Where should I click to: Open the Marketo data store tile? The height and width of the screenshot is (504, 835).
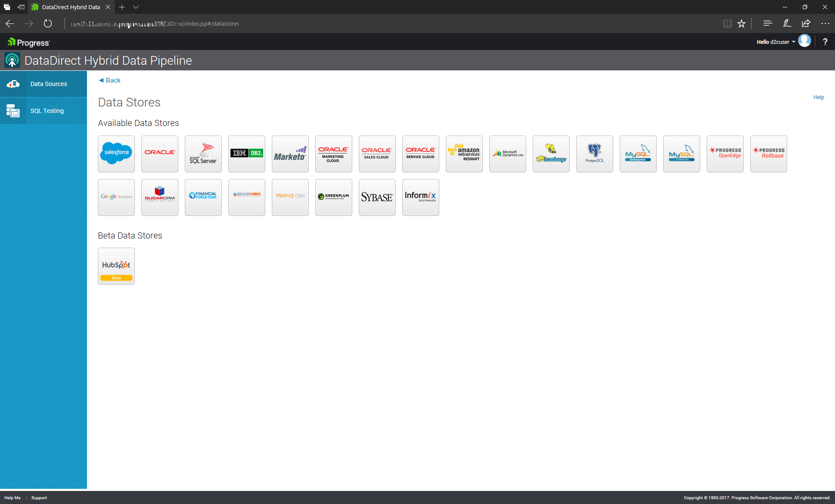click(x=290, y=154)
